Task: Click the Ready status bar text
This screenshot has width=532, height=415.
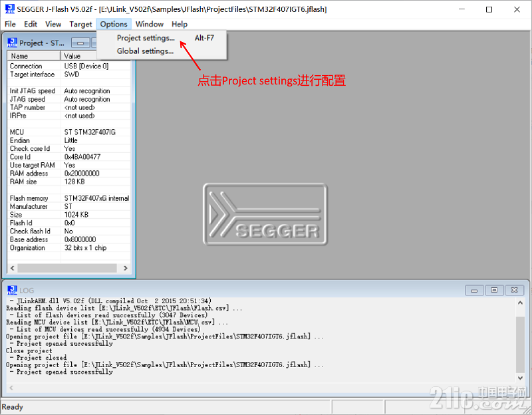Action: (x=12, y=406)
